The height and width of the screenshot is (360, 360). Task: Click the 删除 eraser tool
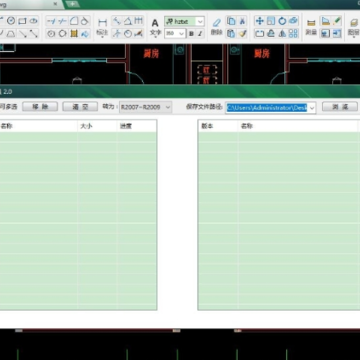coord(217,27)
